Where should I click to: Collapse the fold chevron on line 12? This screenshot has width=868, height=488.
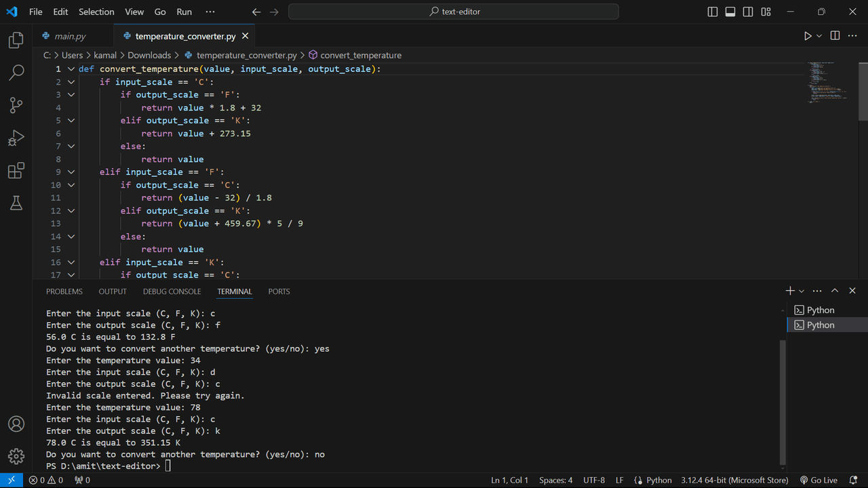tap(71, 211)
